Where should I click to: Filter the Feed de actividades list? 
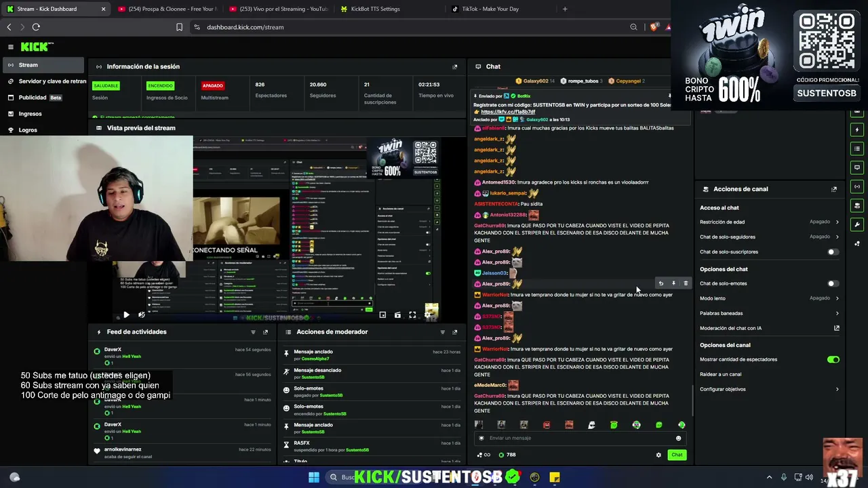(x=253, y=332)
